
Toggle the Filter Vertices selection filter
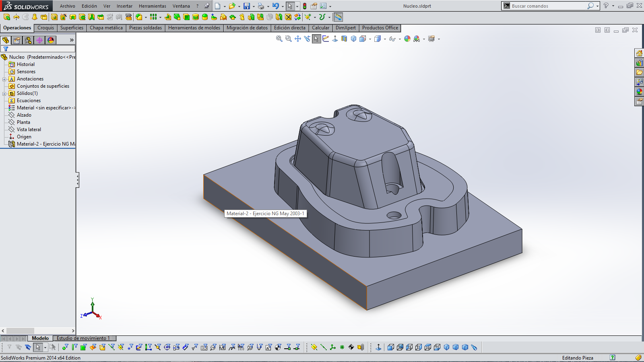coord(65,347)
